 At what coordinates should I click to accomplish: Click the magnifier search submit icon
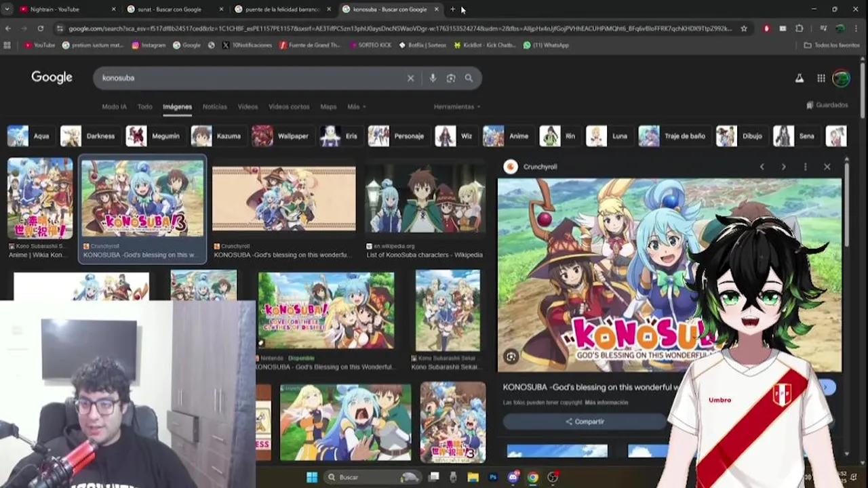(469, 78)
